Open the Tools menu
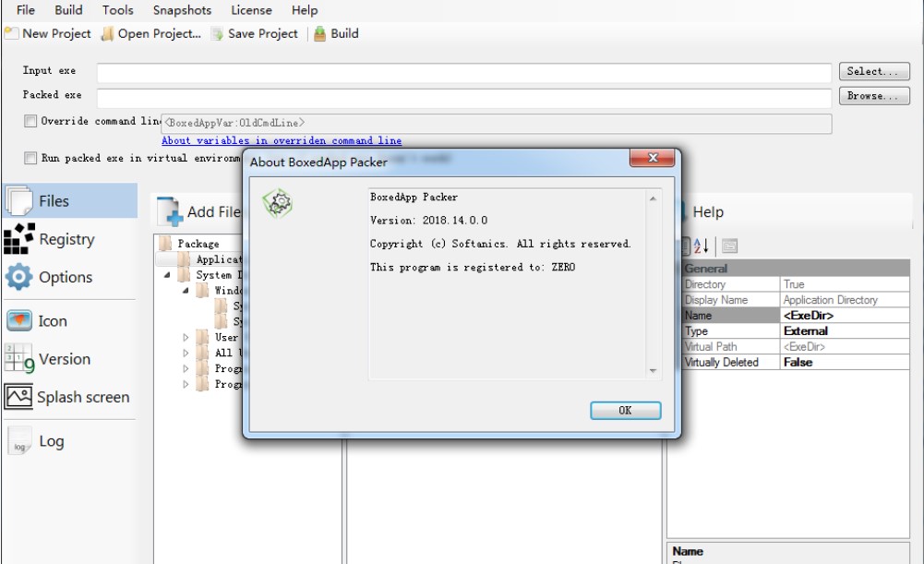Screen dimensions: 924x564 118,10
